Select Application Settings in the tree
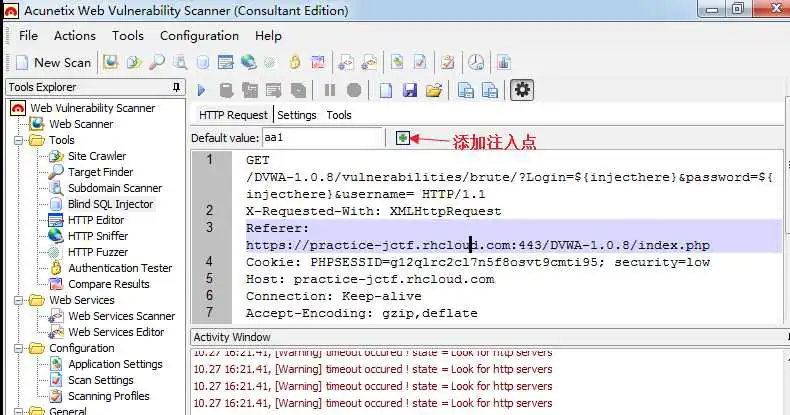790x415 pixels. coord(115,364)
